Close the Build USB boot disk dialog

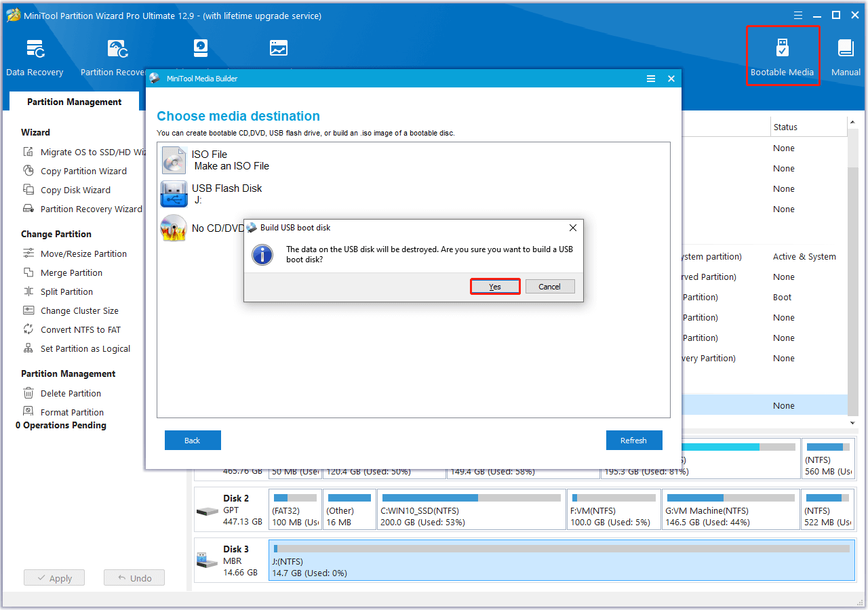pos(573,228)
